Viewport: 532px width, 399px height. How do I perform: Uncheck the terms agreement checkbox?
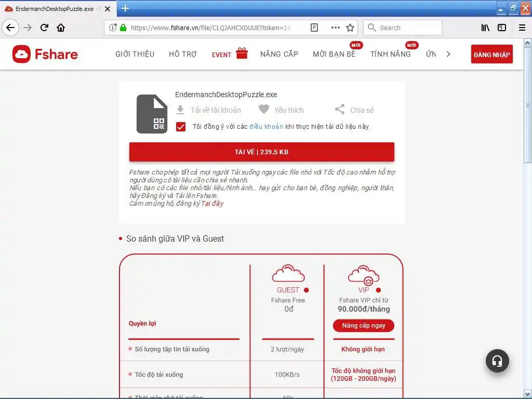(181, 127)
